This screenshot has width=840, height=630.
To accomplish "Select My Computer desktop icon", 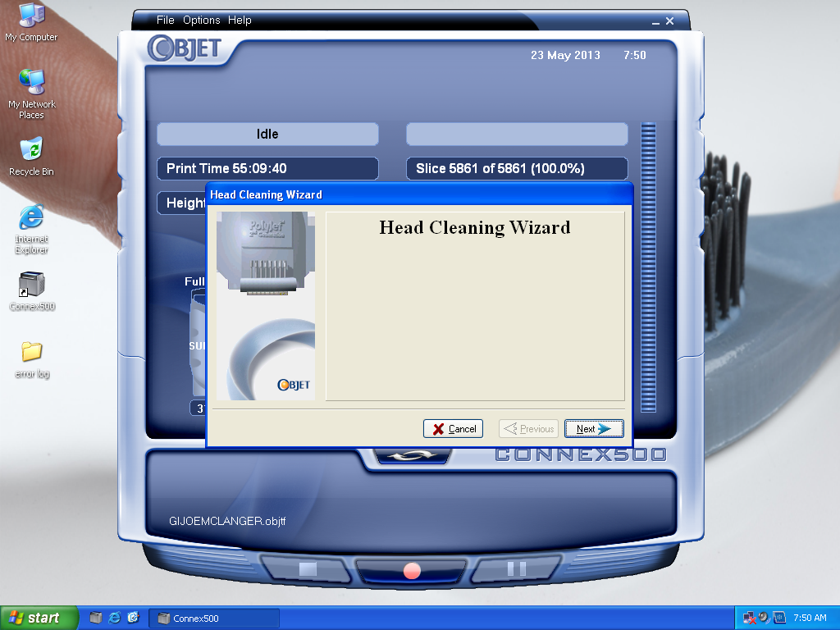I will click(x=31, y=22).
